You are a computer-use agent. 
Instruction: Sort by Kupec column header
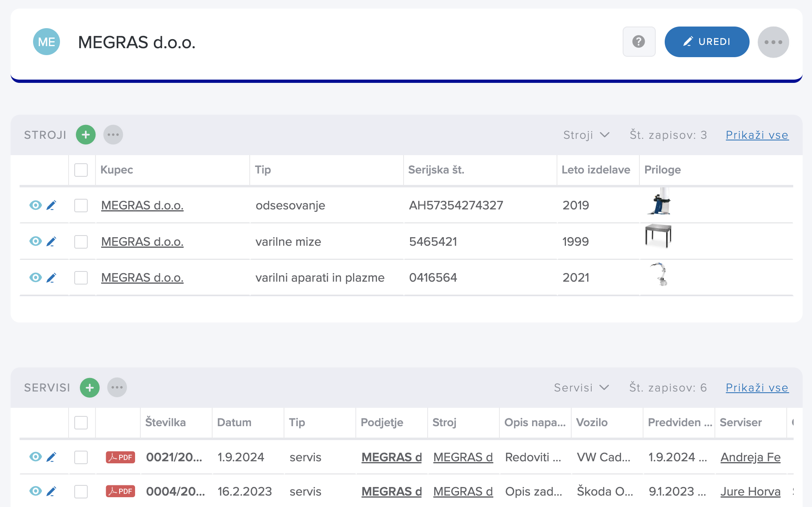[117, 170]
